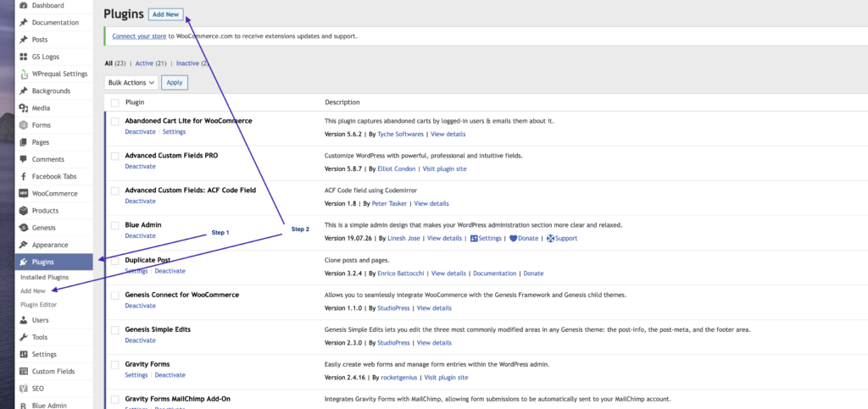The image size is (868, 409).
Task: Click the GS Logos grid icon
Action: (x=23, y=57)
